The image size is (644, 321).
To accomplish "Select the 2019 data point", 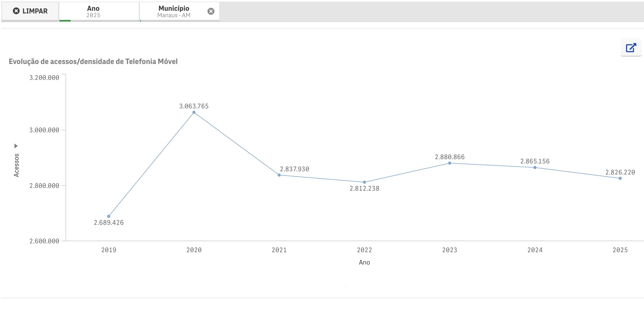I will (x=109, y=216).
